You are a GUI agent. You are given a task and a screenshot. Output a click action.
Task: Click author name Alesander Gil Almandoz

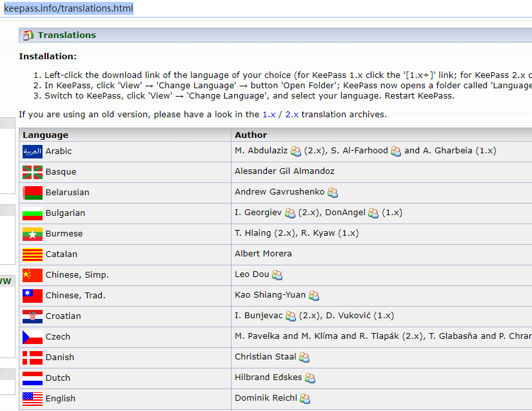click(x=284, y=171)
